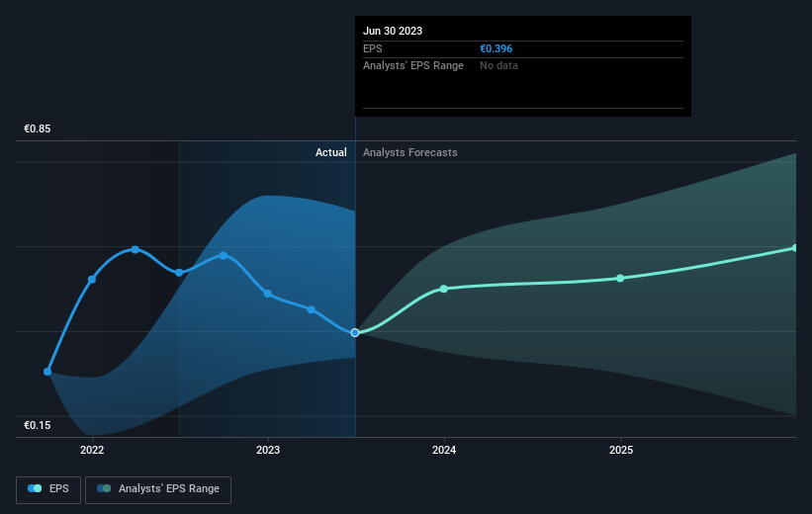Viewport: 812px width, 514px height.
Task: Toggle the Analysts' EPS Range legend
Action: (x=158, y=489)
